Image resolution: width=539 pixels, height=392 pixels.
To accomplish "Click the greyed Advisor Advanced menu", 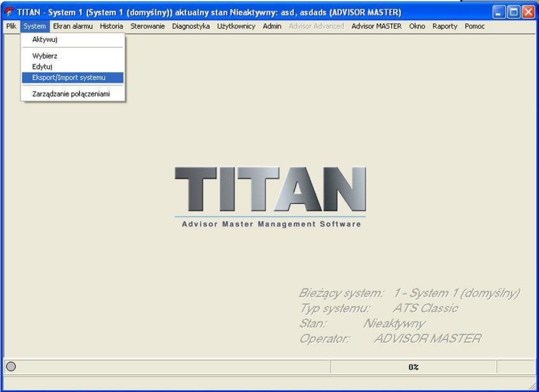I will click(316, 26).
